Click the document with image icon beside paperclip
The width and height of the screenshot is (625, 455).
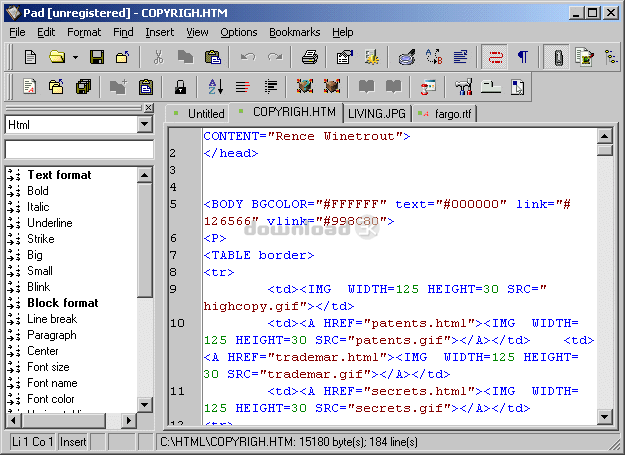click(x=584, y=57)
